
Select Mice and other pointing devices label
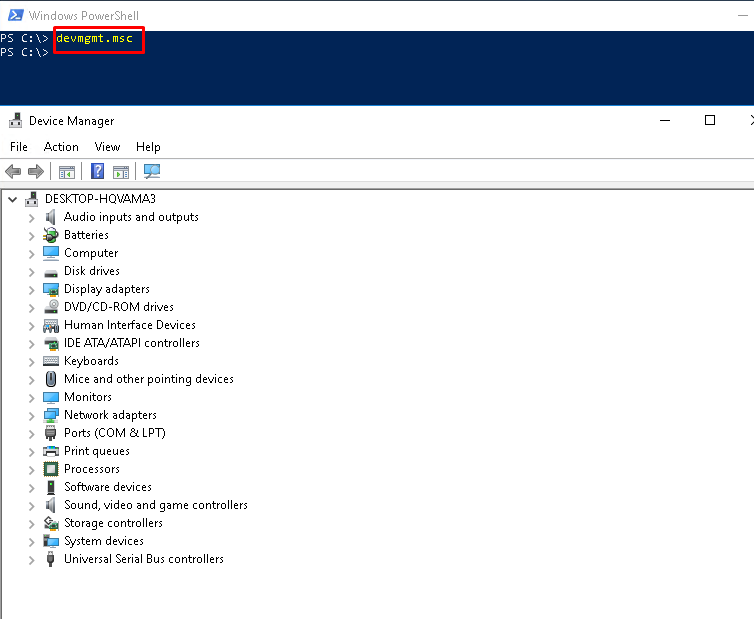149,379
